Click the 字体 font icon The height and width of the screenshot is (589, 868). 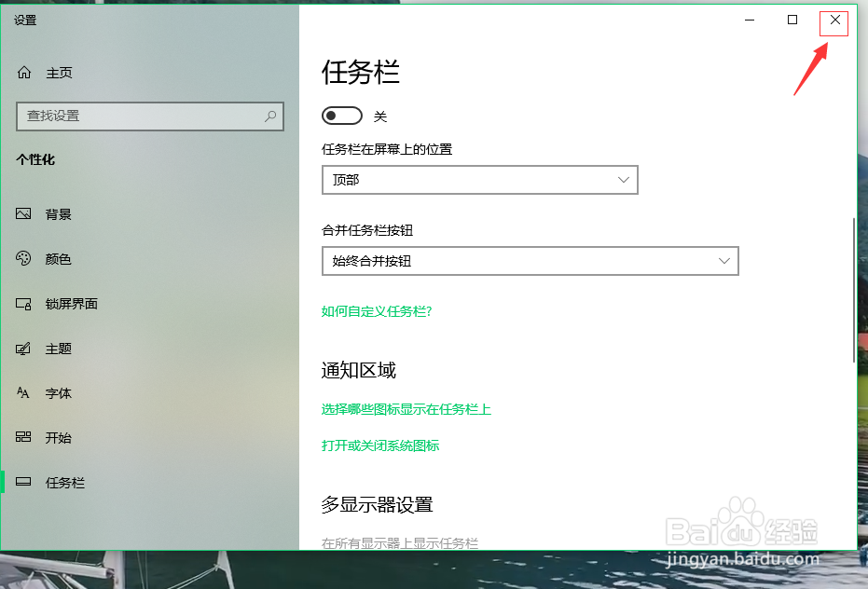pos(22,393)
